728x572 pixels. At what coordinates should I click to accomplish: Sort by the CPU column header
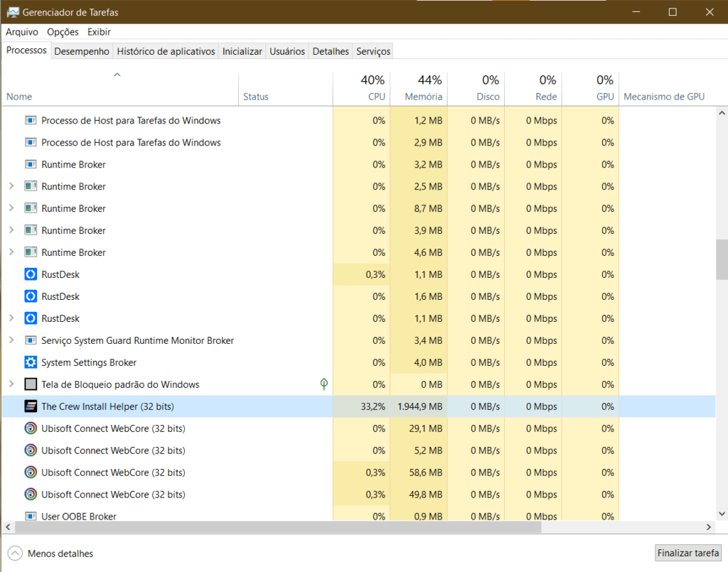[x=362, y=89]
